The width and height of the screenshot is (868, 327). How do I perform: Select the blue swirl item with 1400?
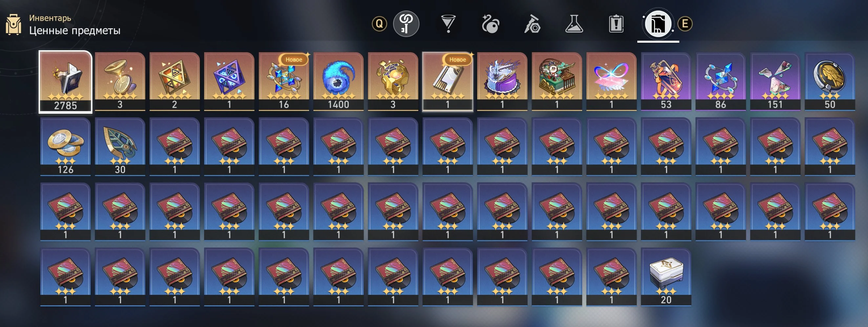[x=338, y=81]
